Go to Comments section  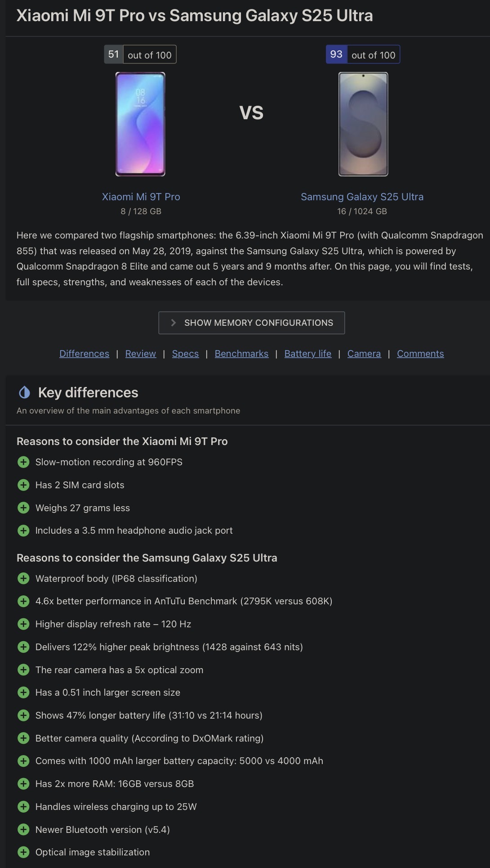click(420, 354)
